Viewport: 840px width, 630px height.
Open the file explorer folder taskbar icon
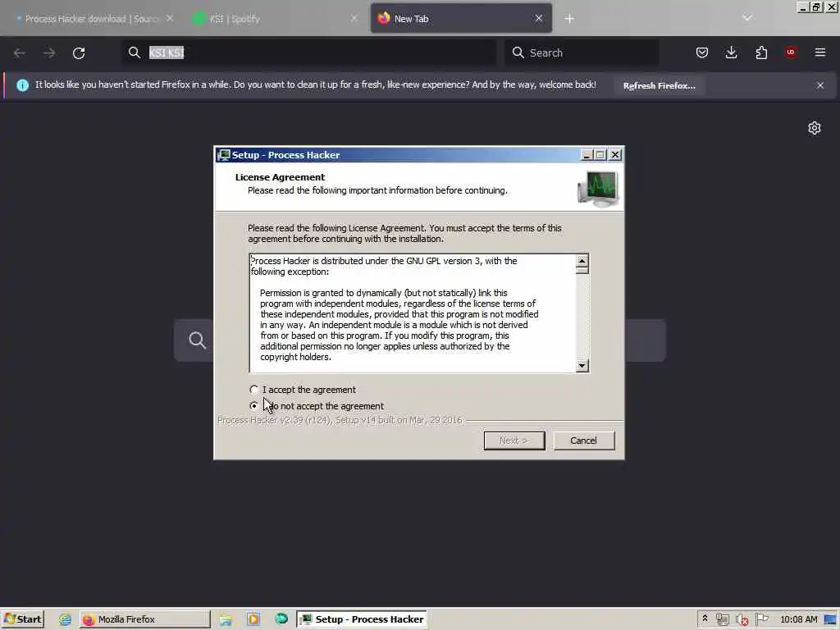[x=226, y=620]
